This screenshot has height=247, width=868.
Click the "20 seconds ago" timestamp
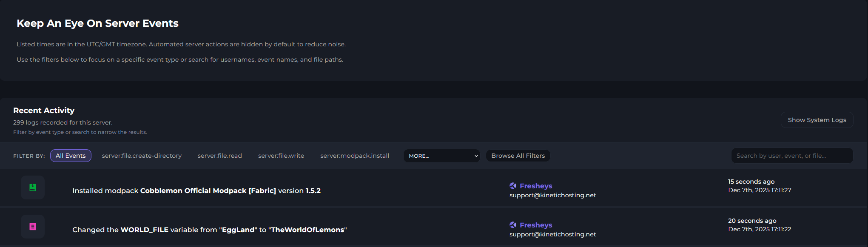752,221
